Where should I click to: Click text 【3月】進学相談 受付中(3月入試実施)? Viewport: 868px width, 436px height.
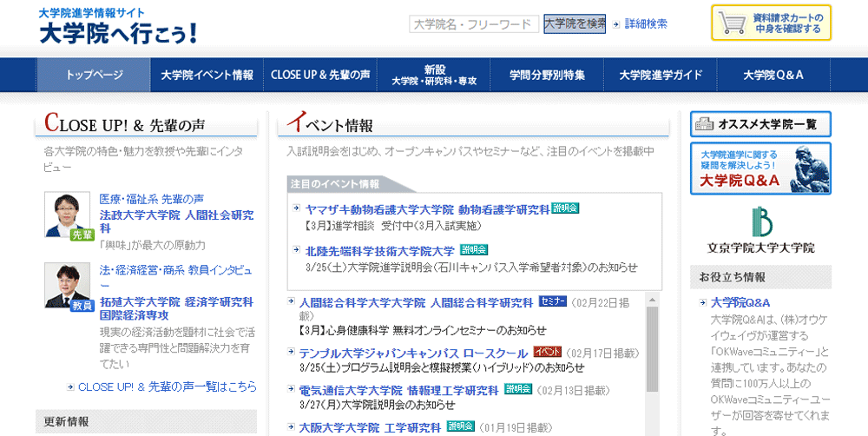point(393,226)
